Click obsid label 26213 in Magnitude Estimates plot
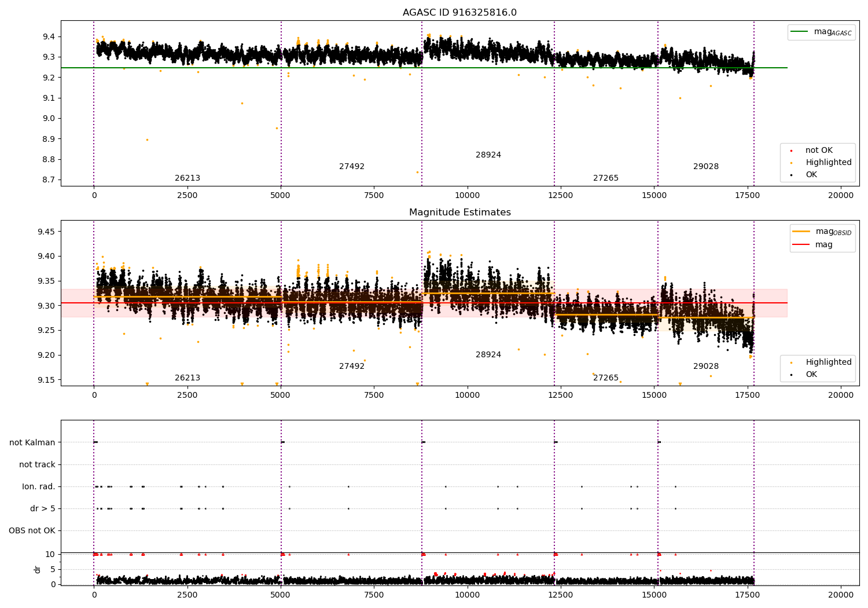The height and width of the screenshot is (608, 868). pos(187,378)
